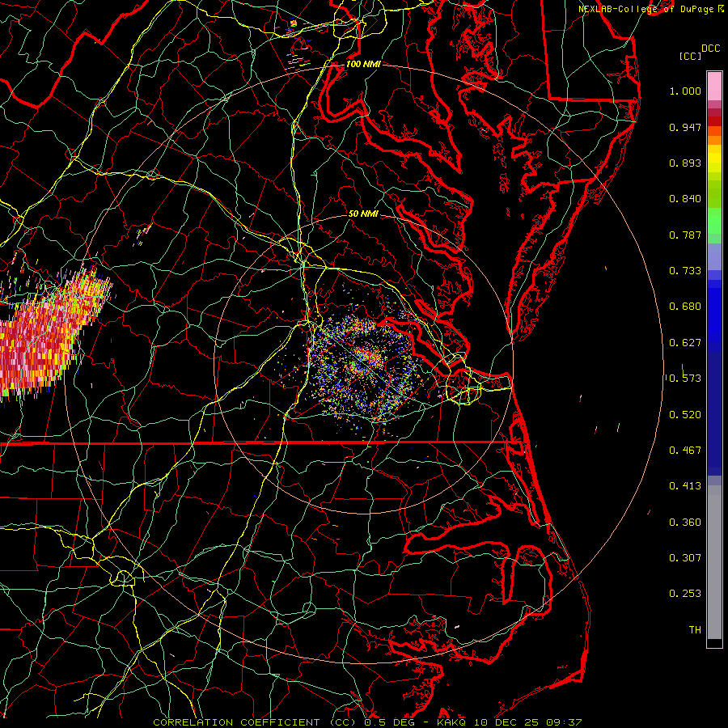Click the 0.360 legend value
Viewport: 728px width, 728px height.
tap(685, 523)
